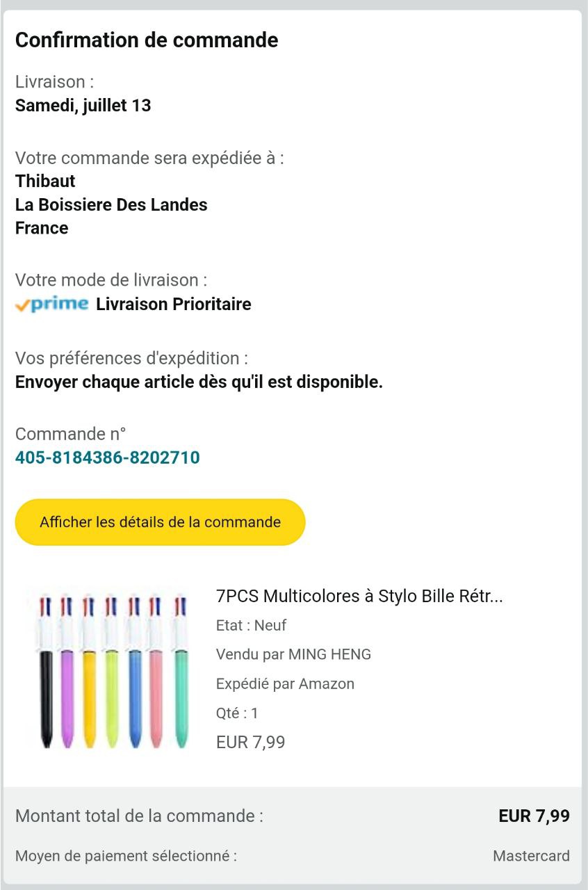588x890 pixels.
Task: Open the multicolor pens product thumbnail
Action: pyautogui.click(x=113, y=669)
